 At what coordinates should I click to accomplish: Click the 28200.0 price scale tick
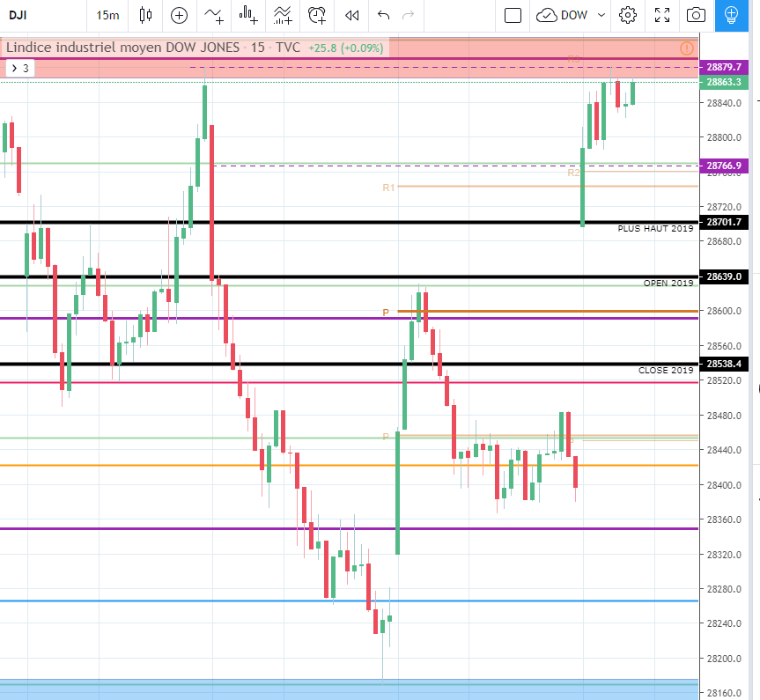click(x=724, y=659)
